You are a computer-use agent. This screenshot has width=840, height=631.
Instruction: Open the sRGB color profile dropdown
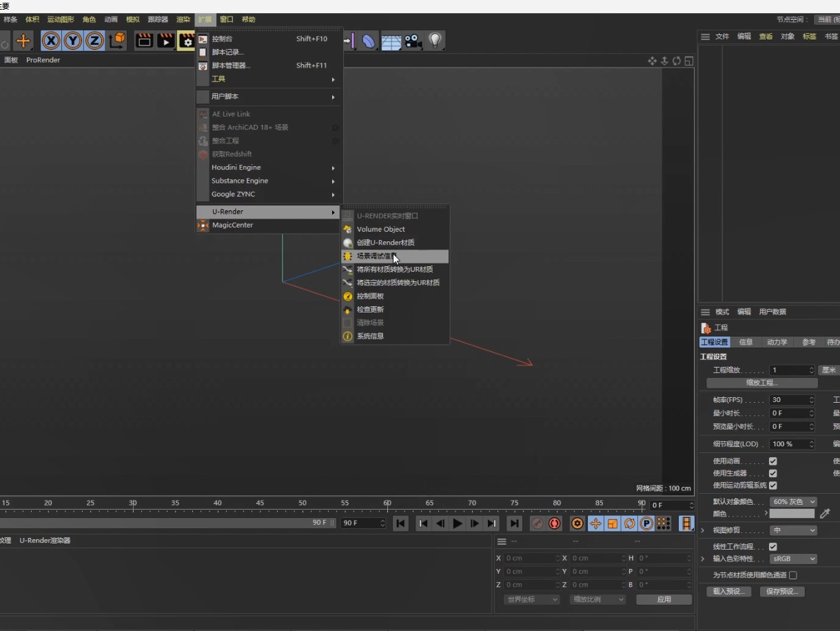tap(792, 559)
